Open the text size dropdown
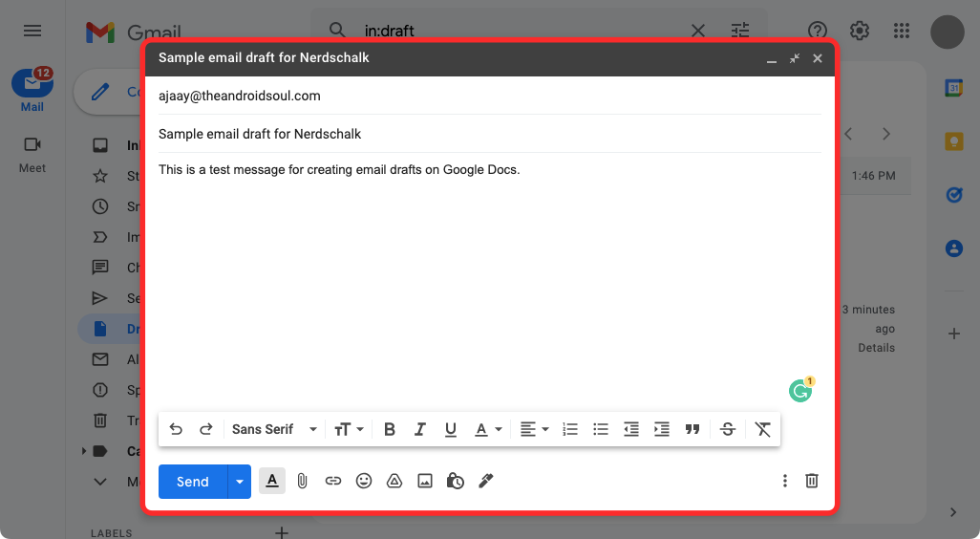This screenshot has width=980, height=539. 349,429
